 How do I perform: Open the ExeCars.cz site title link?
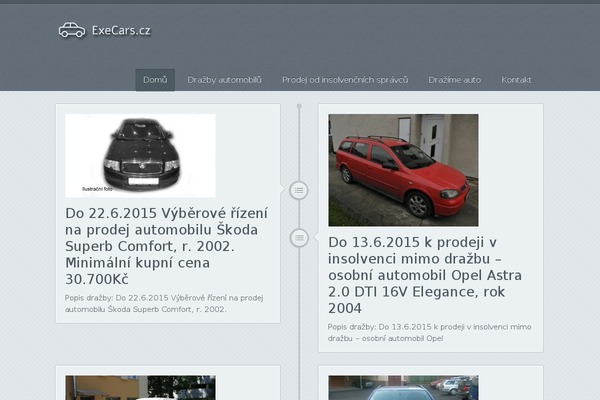(x=121, y=30)
